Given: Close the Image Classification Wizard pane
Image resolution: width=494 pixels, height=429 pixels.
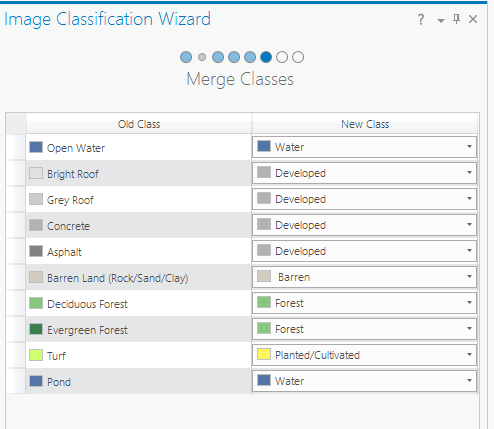Looking at the screenshot, I should [473, 19].
